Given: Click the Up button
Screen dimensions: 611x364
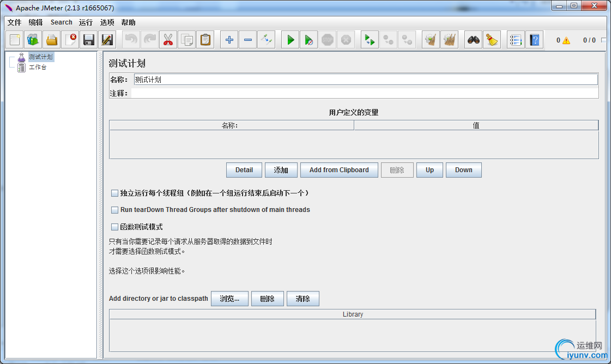Looking at the screenshot, I should click(x=429, y=170).
